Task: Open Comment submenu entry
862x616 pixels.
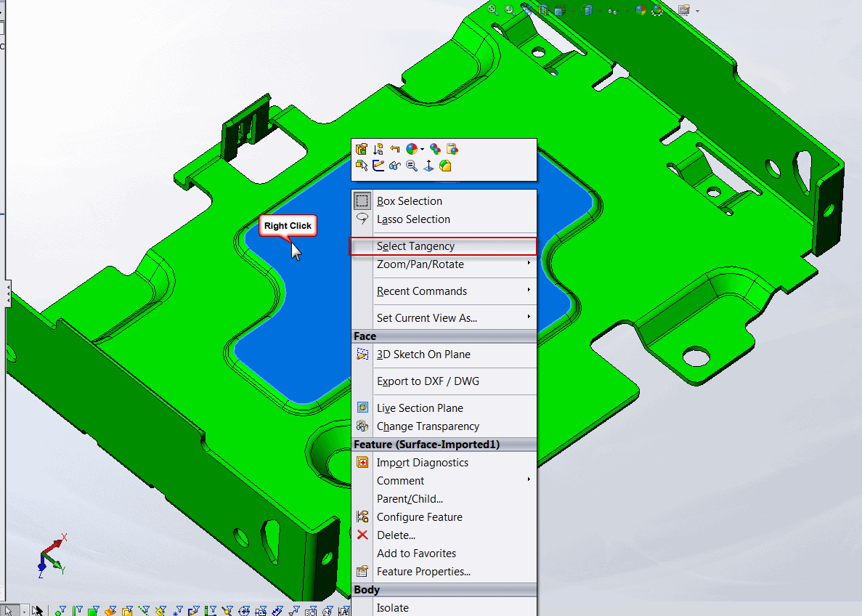Action: point(444,481)
